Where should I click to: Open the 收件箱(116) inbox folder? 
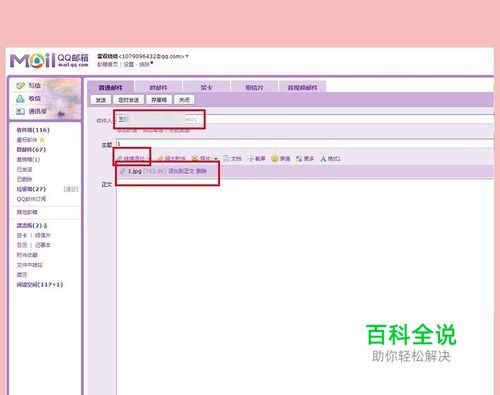pos(33,130)
